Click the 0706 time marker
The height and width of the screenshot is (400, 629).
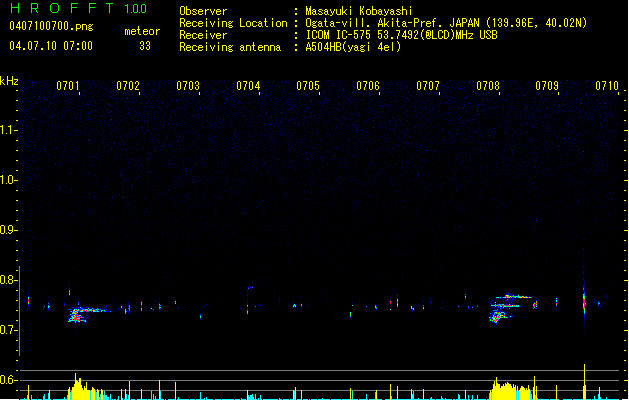[x=368, y=86]
